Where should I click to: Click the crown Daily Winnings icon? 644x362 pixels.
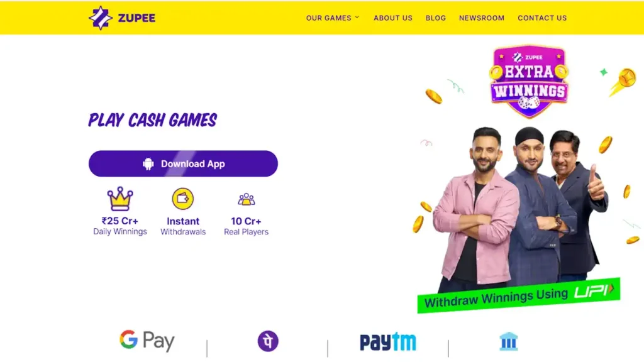tap(120, 199)
